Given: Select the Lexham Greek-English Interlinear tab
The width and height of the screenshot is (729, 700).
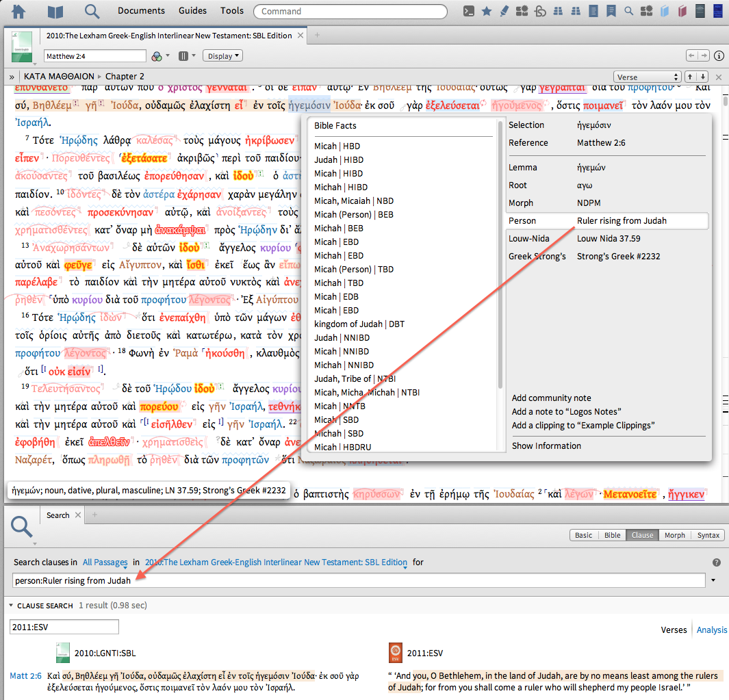Looking at the screenshot, I should click(x=169, y=36).
